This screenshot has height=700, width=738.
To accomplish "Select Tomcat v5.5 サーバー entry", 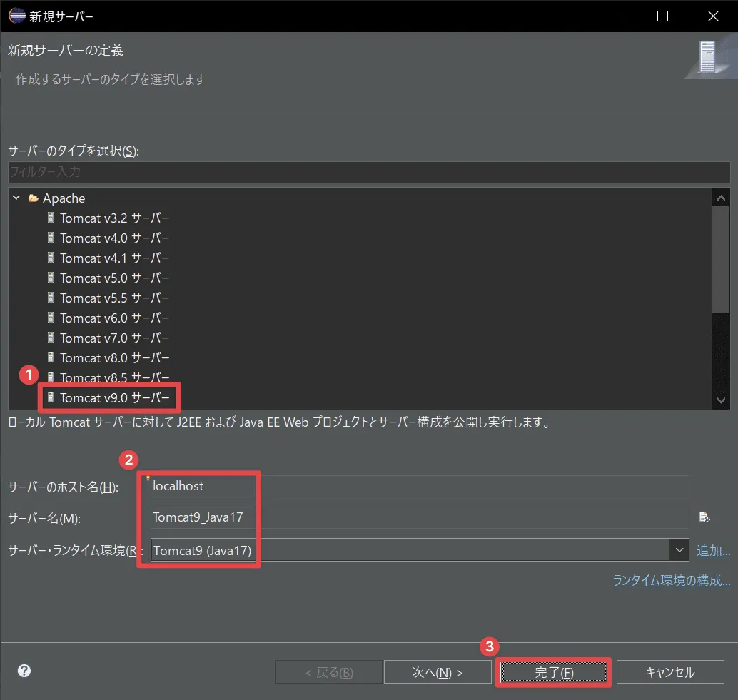I will point(114,298).
